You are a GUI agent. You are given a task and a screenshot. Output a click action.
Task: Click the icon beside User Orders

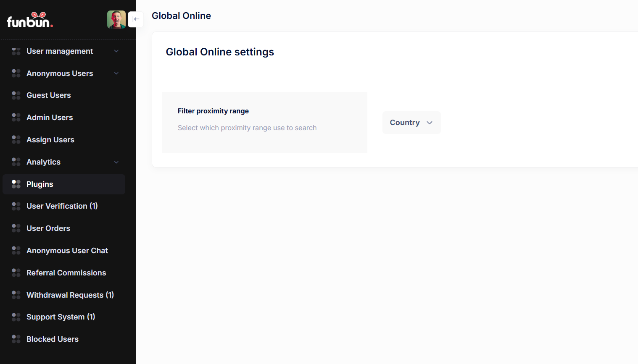[16, 228]
